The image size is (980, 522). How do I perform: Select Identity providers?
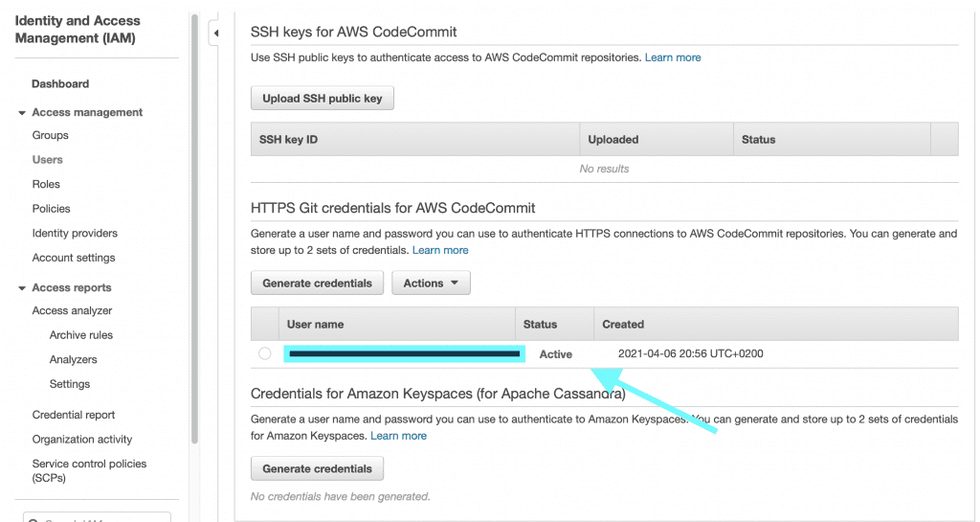[75, 233]
